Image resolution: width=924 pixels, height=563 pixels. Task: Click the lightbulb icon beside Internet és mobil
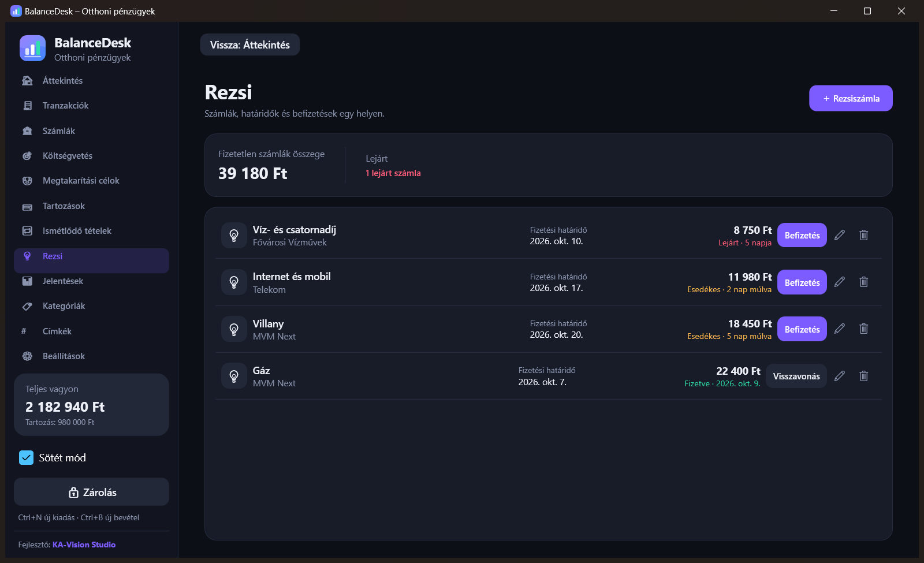[x=234, y=282]
